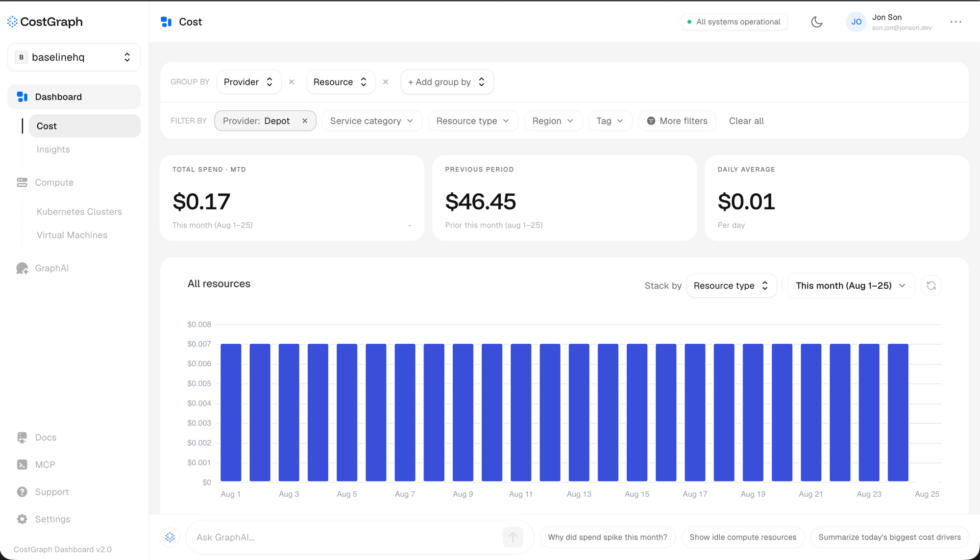
Task: Remove the Provider group by with X
Action: [x=292, y=82]
